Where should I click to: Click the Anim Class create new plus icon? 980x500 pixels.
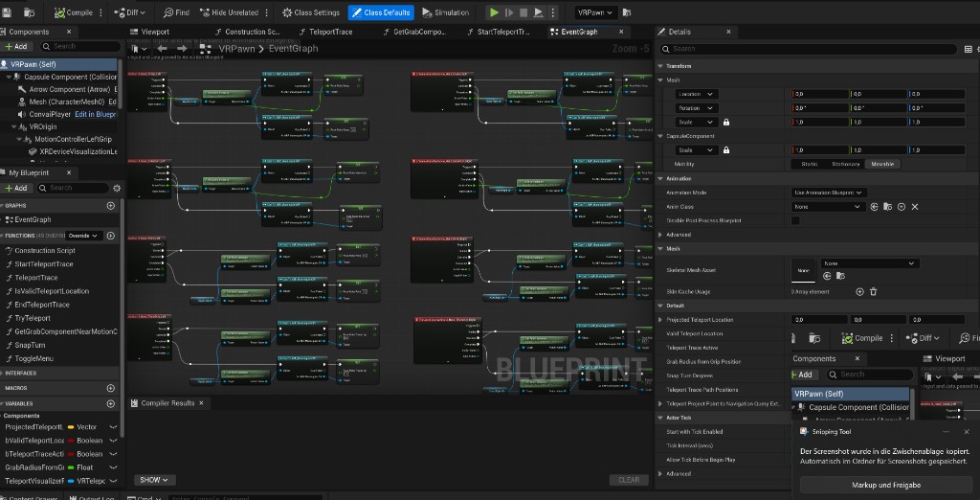point(902,207)
